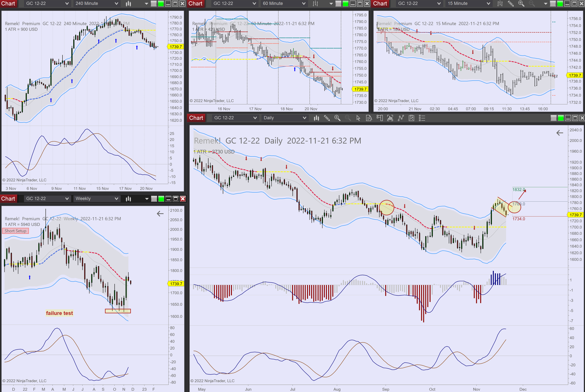
Task: Open bar style icon in 15 Minute chart
Action: pos(500,4)
